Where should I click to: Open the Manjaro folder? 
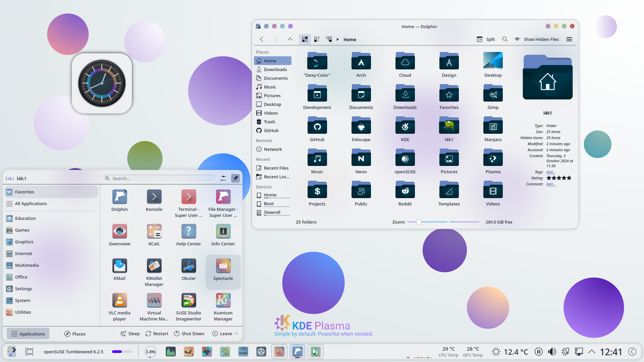point(493,129)
